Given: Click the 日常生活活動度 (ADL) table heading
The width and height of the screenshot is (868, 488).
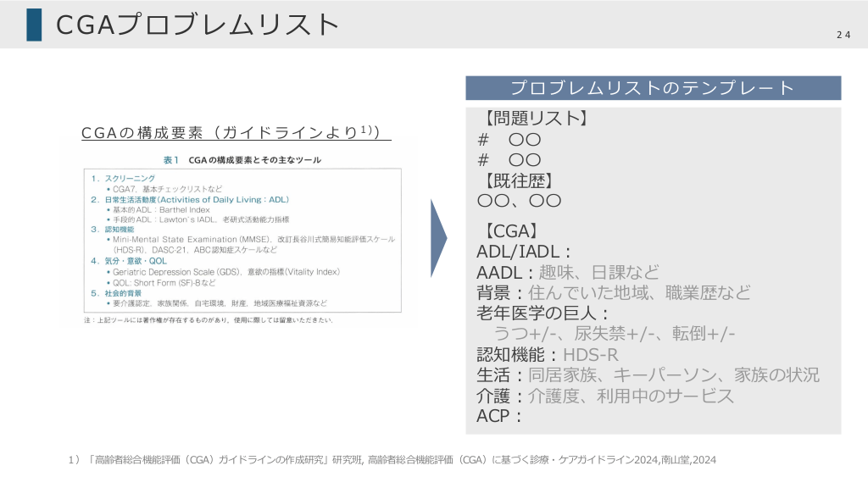Looking at the screenshot, I should [190, 199].
